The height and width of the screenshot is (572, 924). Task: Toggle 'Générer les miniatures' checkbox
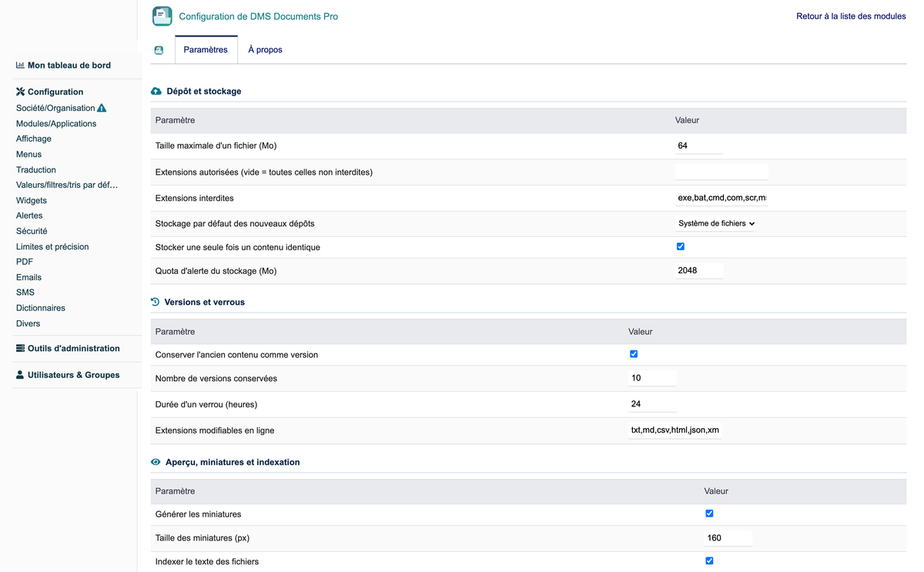tap(709, 513)
